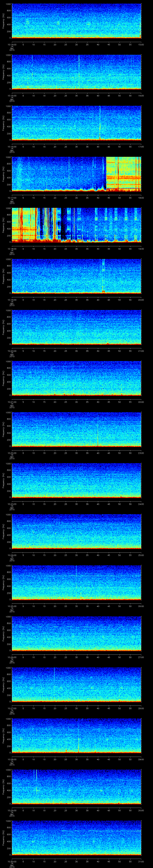The height and width of the screenshot is (868, 153).
Task: Click the "10:23:00" start time label
Action: (x=12, y=504)
